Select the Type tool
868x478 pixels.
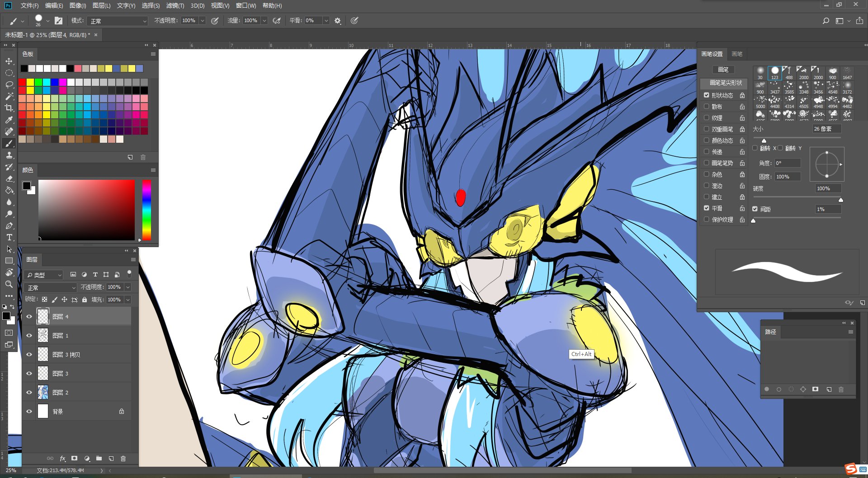9,237
